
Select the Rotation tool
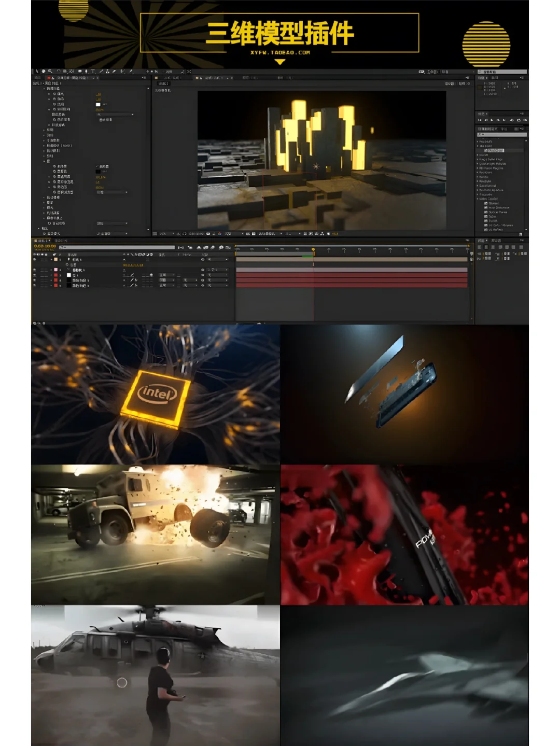click(x=59, y=72)
